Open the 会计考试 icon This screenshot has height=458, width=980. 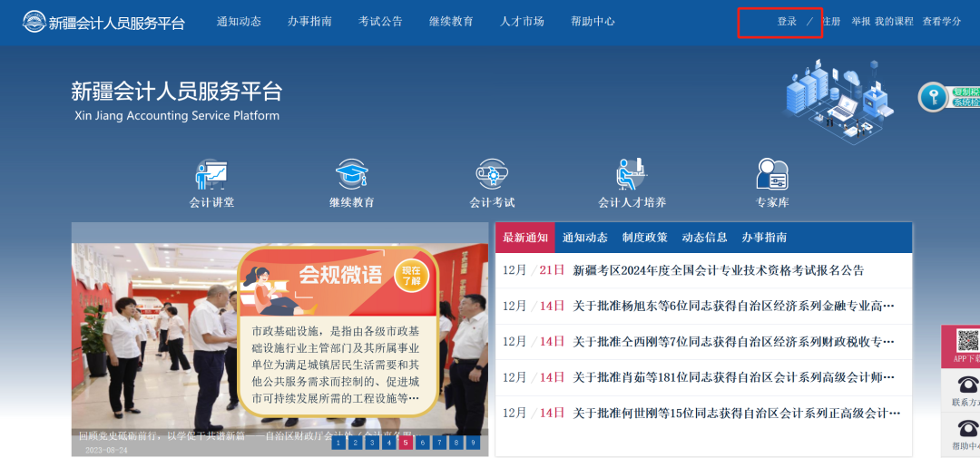492,174
